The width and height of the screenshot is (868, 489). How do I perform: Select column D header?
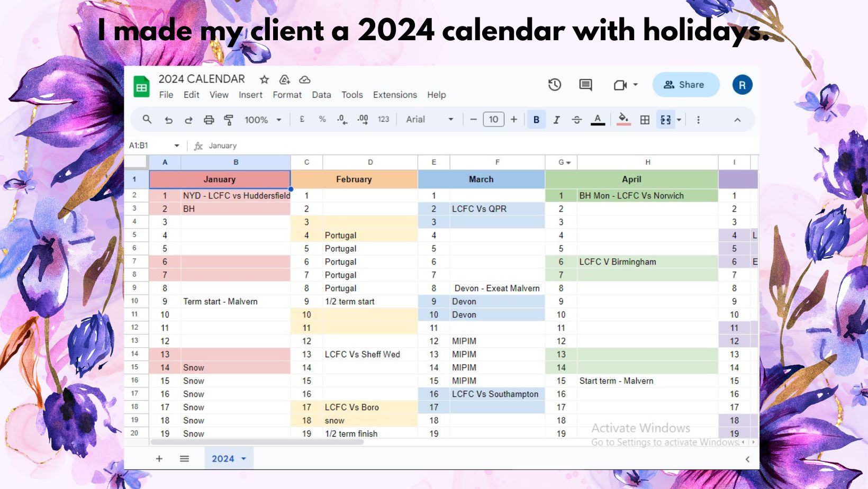click(x=370, y=162)
